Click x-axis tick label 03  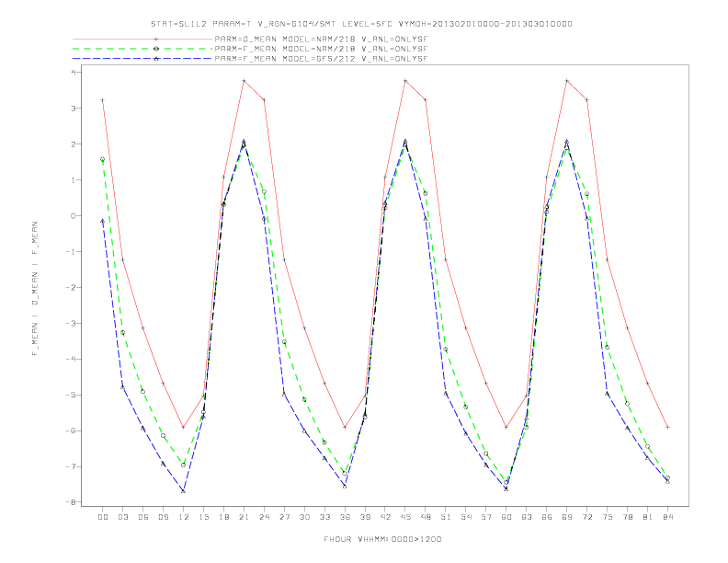click(122, 517)
